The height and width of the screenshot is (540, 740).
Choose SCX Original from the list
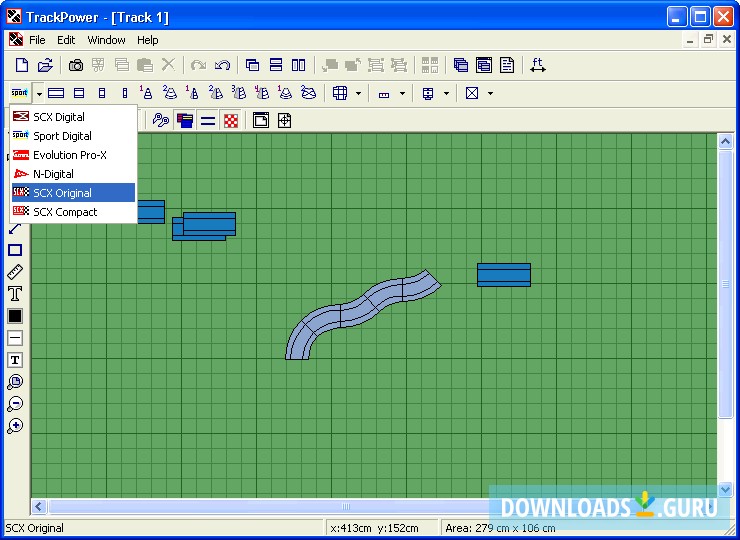(x=74, y=193)
